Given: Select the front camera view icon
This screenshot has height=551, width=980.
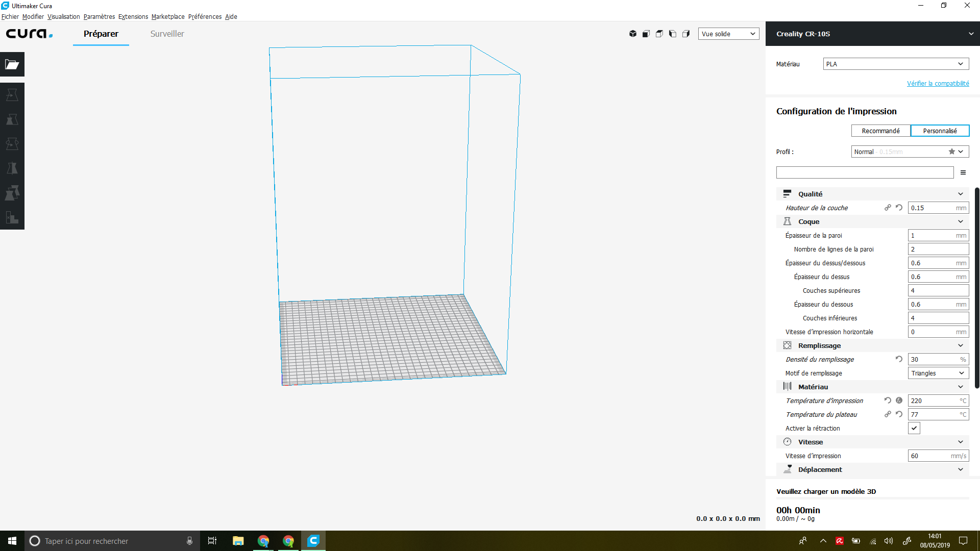Looking at the screenshot, I should [646, 34].
